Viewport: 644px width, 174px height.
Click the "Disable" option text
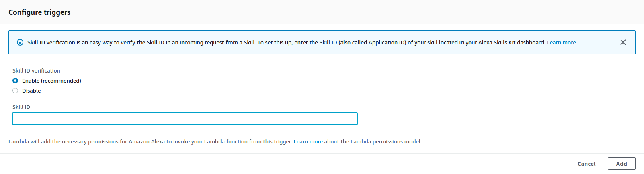pos(31,91)
